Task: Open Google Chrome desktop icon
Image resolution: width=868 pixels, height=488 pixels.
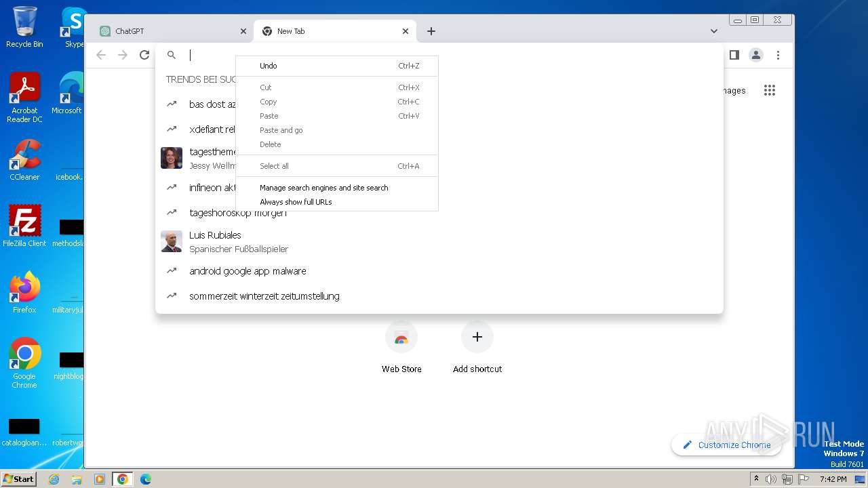Action: pyautogui.click(x=24, y=363)
